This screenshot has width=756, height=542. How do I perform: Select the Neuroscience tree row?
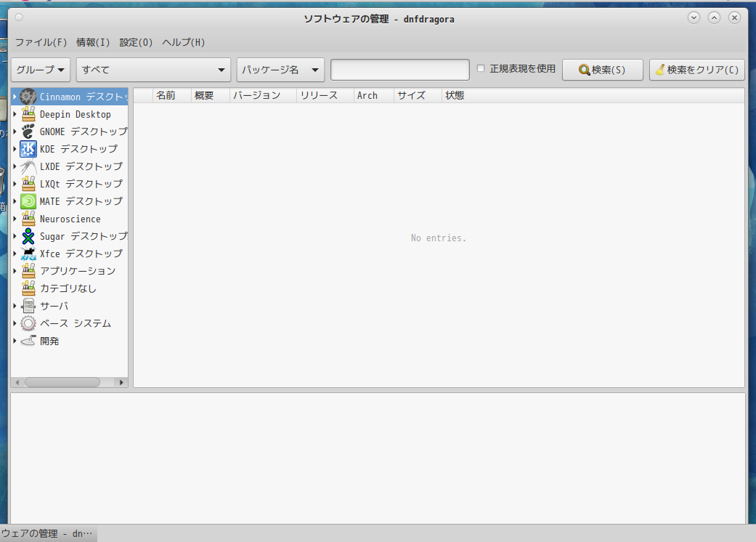(x=70, y=219)
